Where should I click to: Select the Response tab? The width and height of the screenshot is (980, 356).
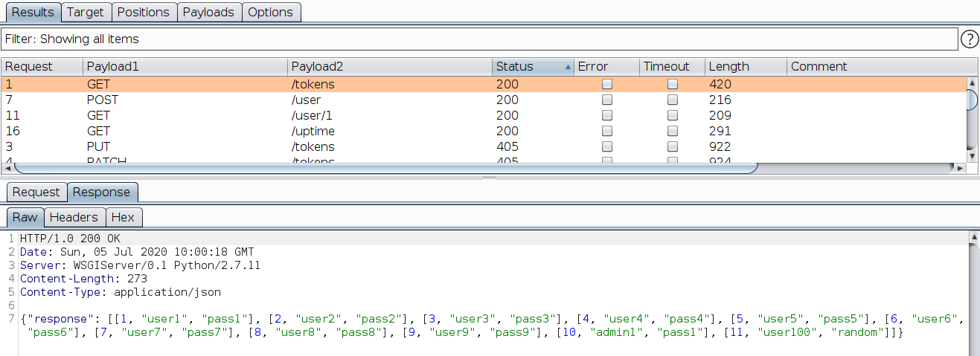click(x=101, y=192)
